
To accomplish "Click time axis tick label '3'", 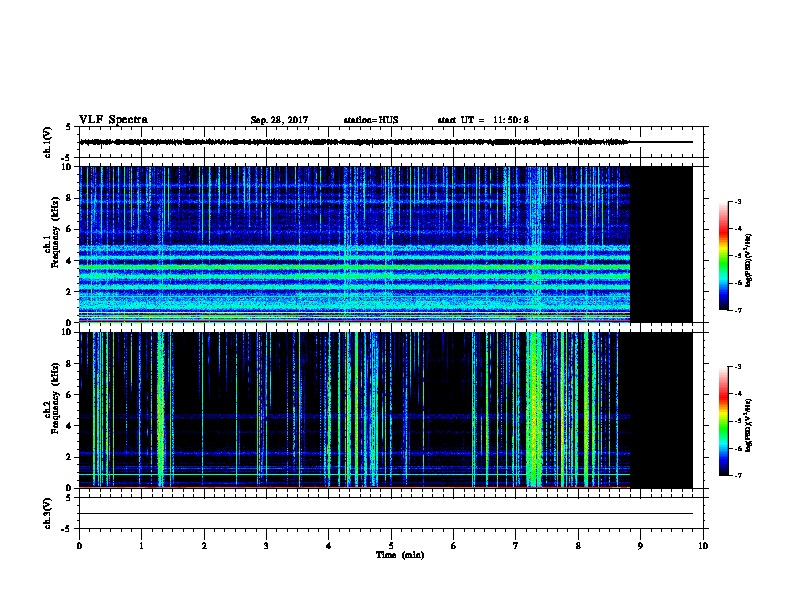I will point(266,546).
